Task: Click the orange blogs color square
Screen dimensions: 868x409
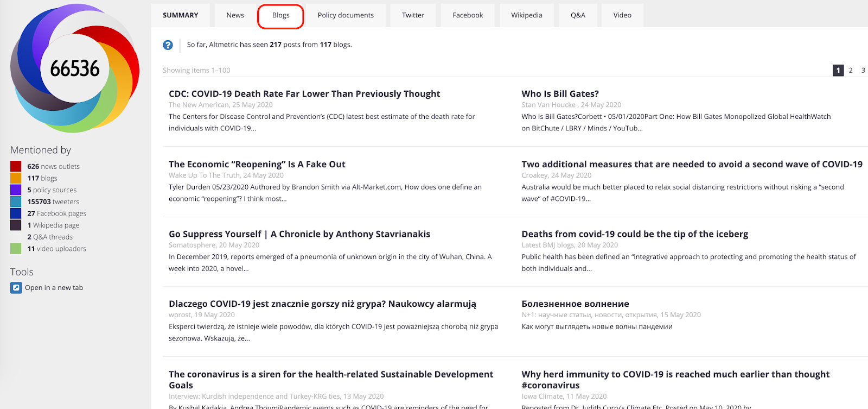Action: [x=16, y=178]
